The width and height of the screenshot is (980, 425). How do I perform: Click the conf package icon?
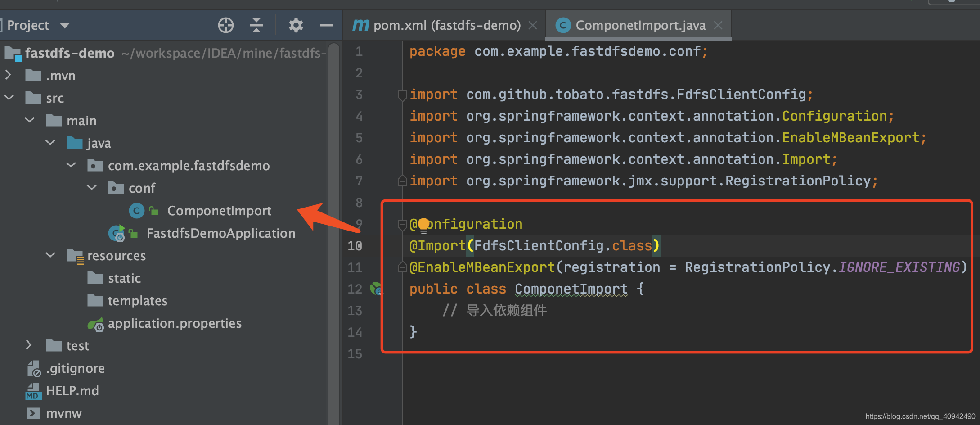point(116,188)
